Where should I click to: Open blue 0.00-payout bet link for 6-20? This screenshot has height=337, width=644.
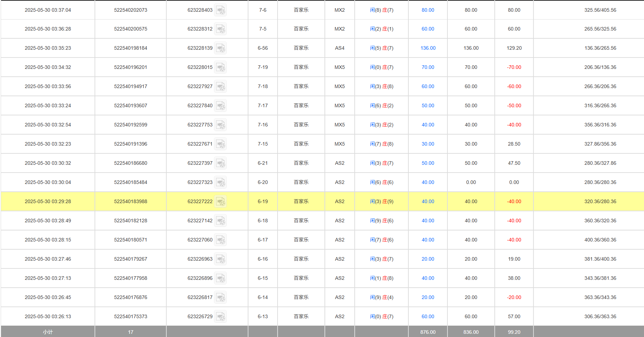pyautogui.click(x=428, y=182)
